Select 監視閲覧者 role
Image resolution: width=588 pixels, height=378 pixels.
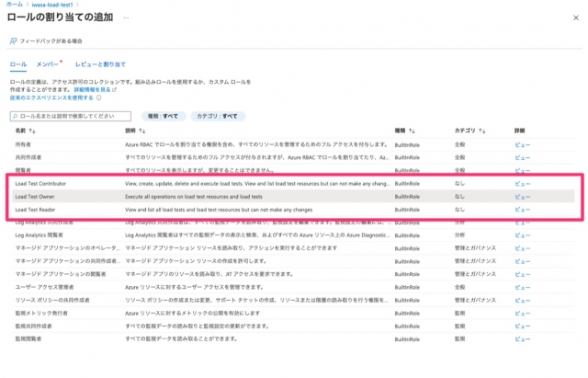coord(293,339)
